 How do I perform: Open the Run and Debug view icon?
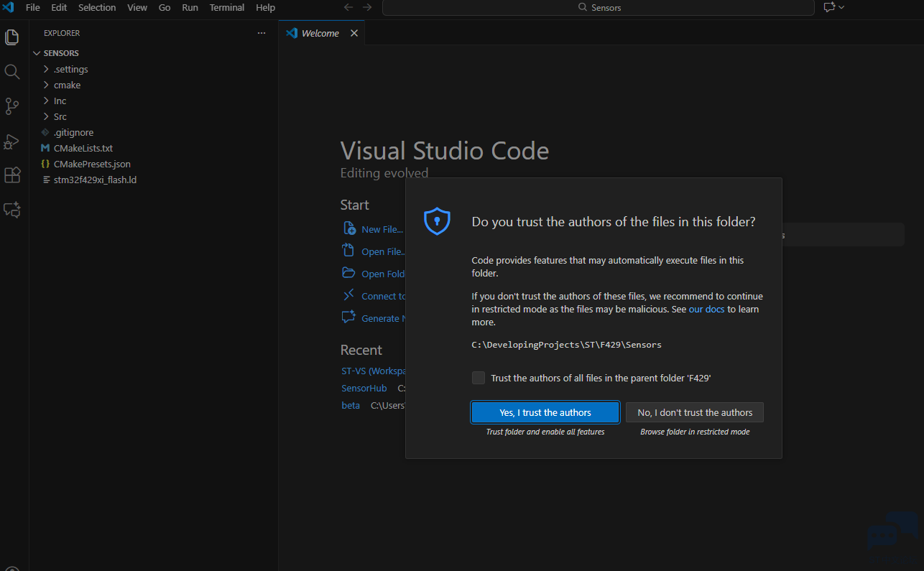click(12, 141)
